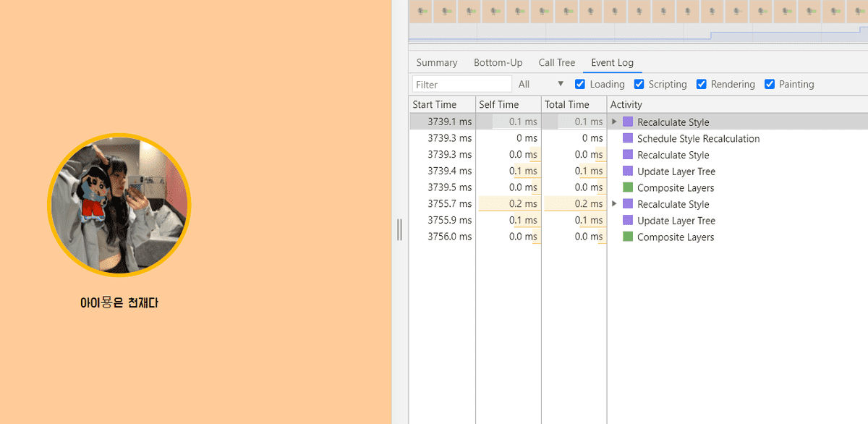This screenshot has width=868, height=424.
Task: Click purple icon of selected Recalculate Style row
Action: coord(627,122)
